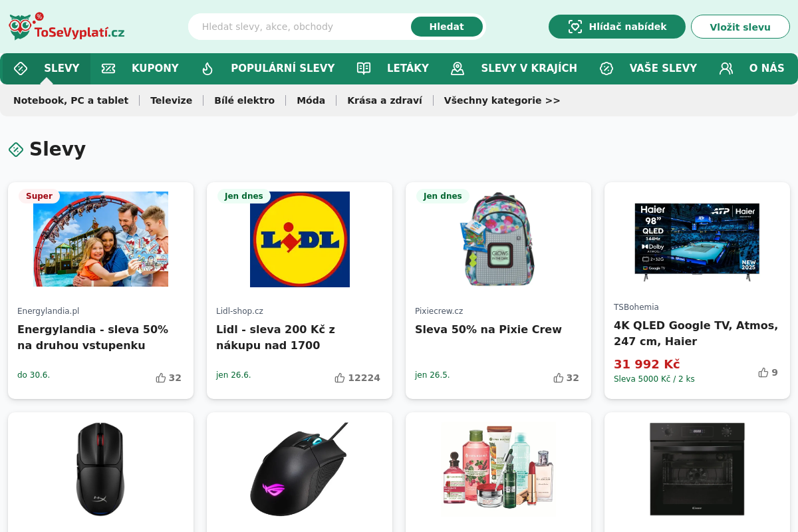The width and height of the screenshot is (798, 532).
Task: Click the flame icon for Populární slevy
Action: click(x=207, y=68)
